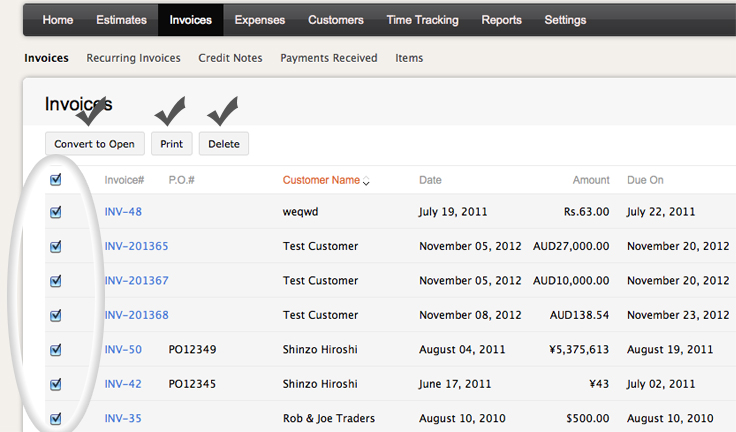Viewport: 736px width, 432px height.
Task: Open invoice INV-201368
Action: click(136, 315)
